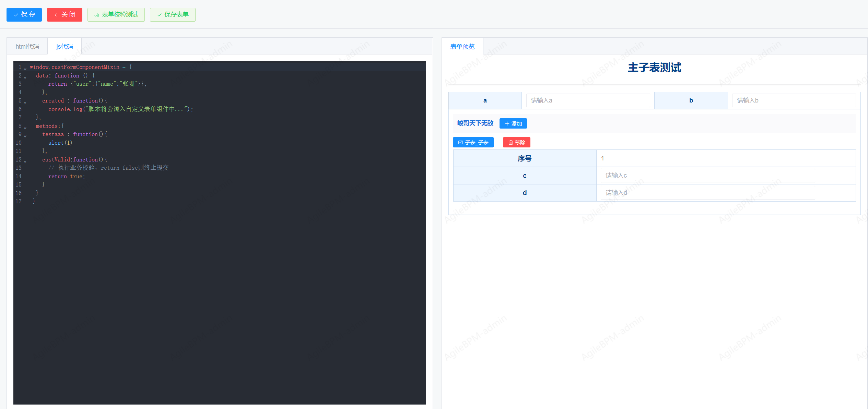Click the red 关闭 close button
The height and width of the screenshot is (409, 868).
[x=64, y=15]
